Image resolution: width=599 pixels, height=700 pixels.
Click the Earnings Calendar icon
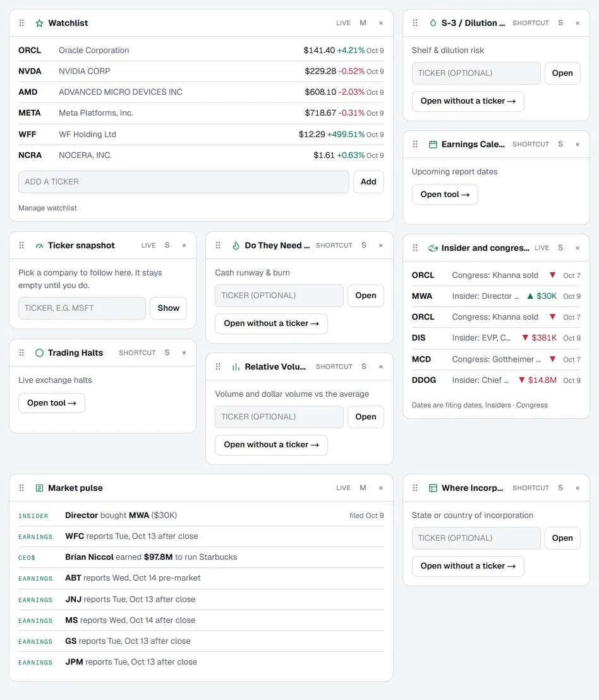(433, 144)
